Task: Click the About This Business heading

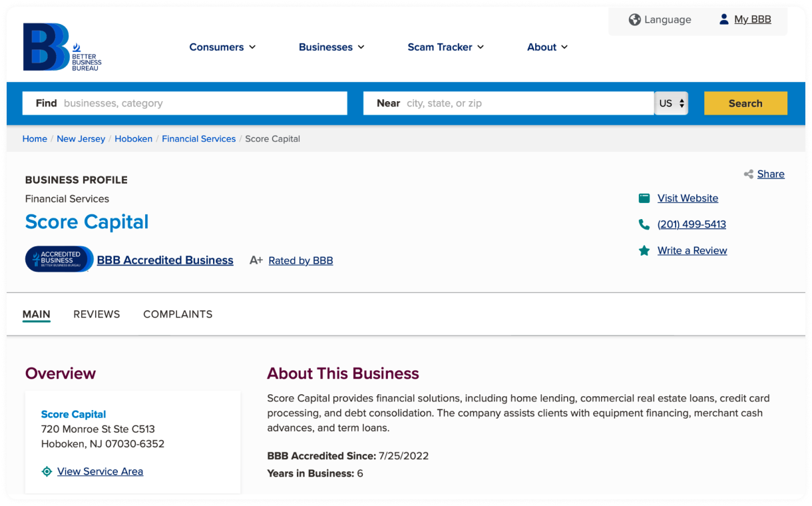Action: point(343,374)
